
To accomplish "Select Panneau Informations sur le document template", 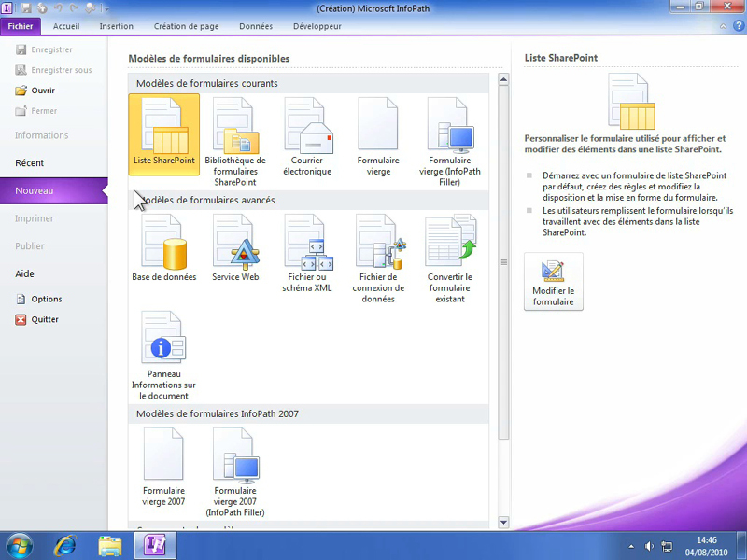I will (164, 356).
